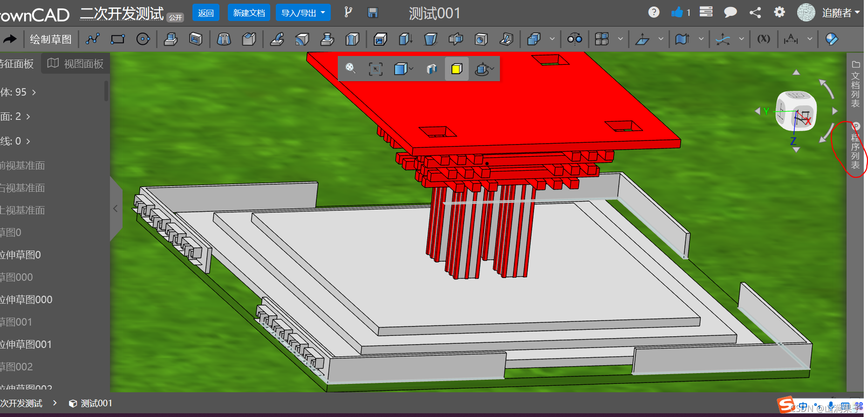This screenshot has width=868, height=417.
Task: Open the 程序列表 side tab
Action: [855, 146]
